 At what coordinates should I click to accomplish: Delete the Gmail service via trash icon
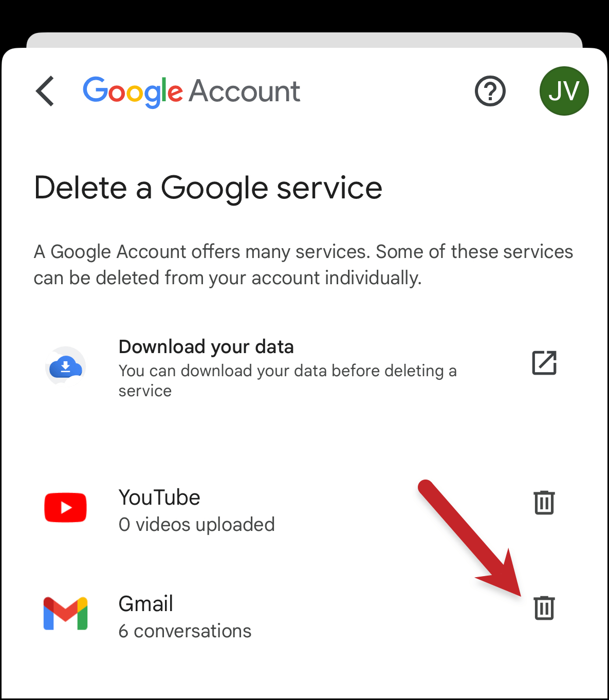[x=544, y=608]
